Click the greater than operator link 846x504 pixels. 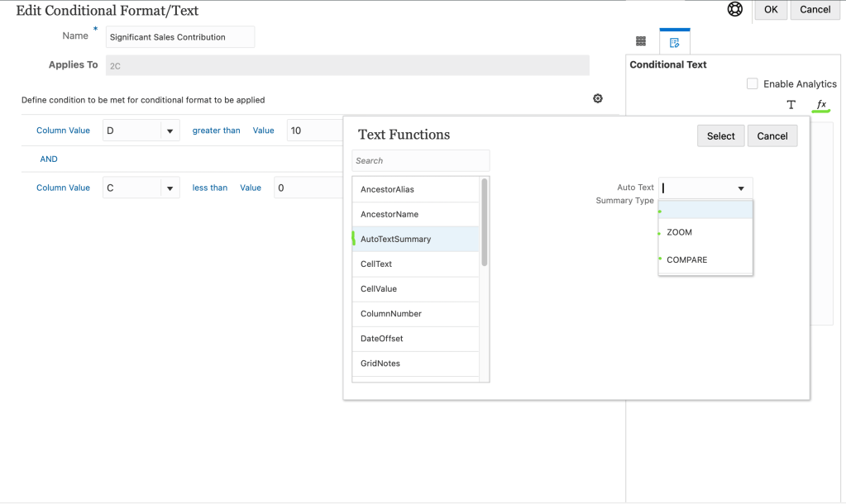pyautogui.click(x=216, y=131)
